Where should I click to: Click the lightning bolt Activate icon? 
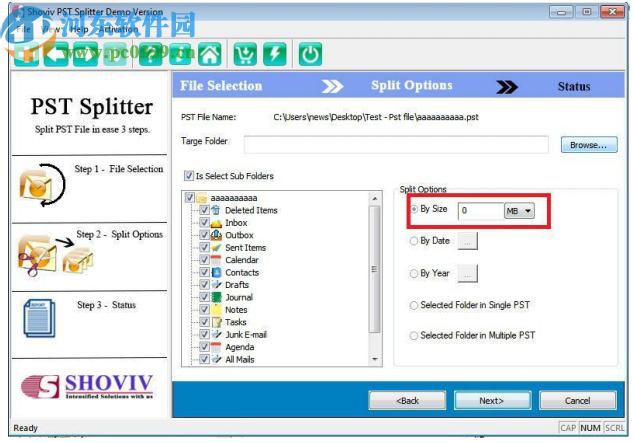pos(275,54)
